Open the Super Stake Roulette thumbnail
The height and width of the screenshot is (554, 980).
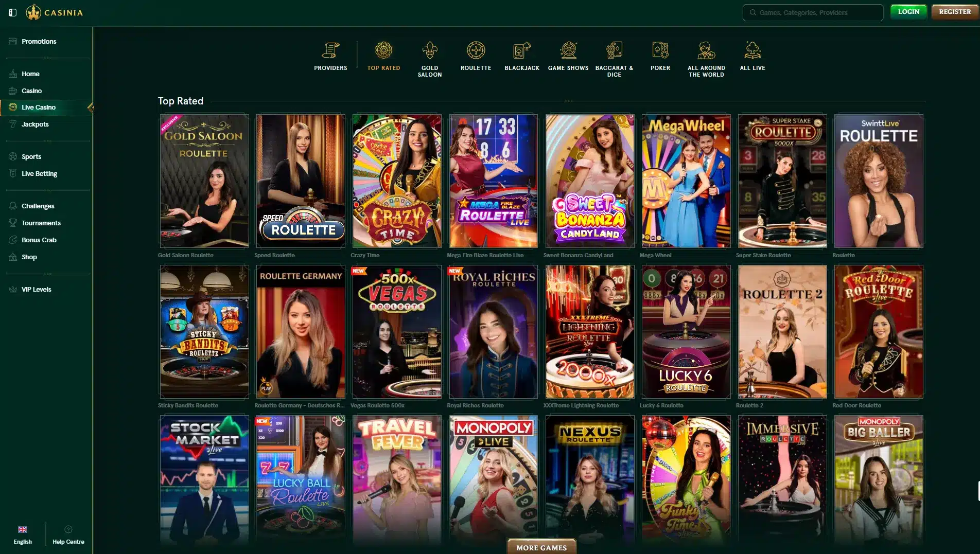782,181
